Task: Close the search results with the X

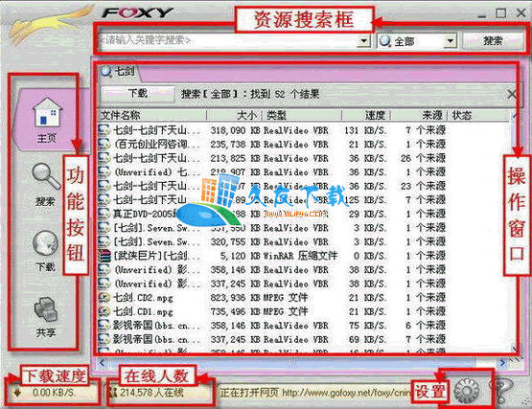Action: (512, 94)
